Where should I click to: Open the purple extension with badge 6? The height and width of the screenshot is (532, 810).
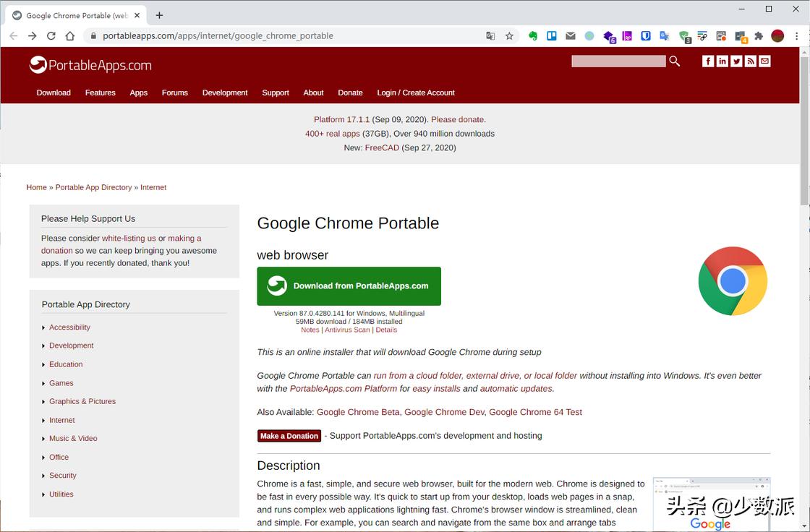pyautogui.click(x=609, y=37)
